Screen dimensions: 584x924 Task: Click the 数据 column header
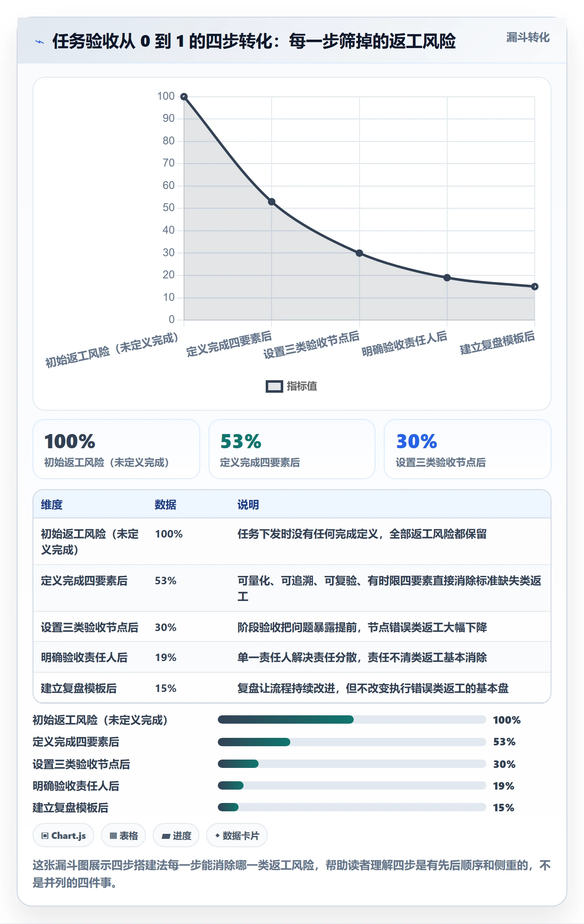[165, 505]
